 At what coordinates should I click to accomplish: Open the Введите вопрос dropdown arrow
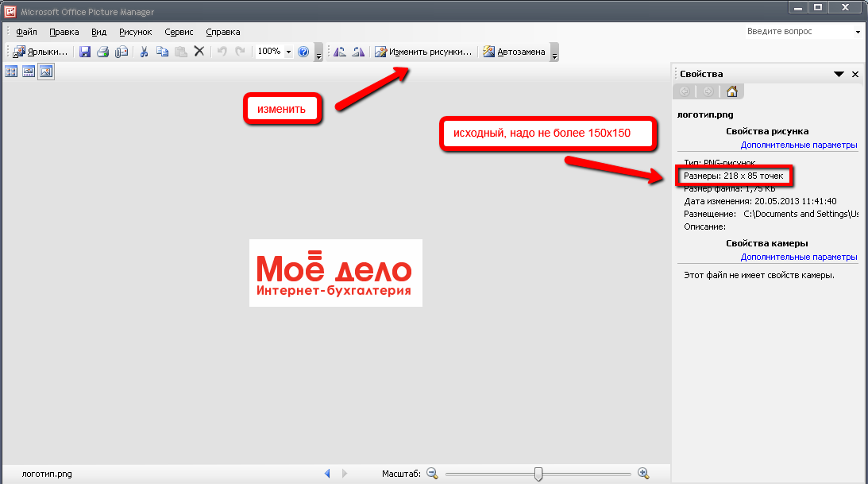858,33
